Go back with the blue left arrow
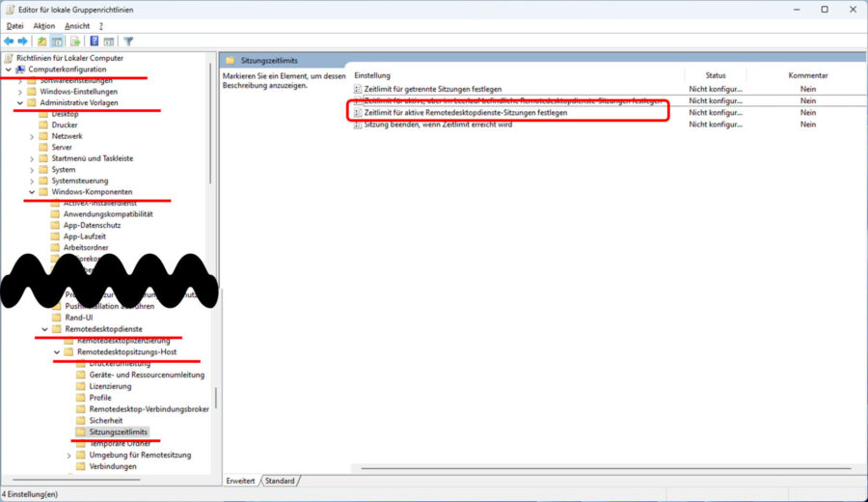Screen dimensions: 868x502 (x=9, y=42)
